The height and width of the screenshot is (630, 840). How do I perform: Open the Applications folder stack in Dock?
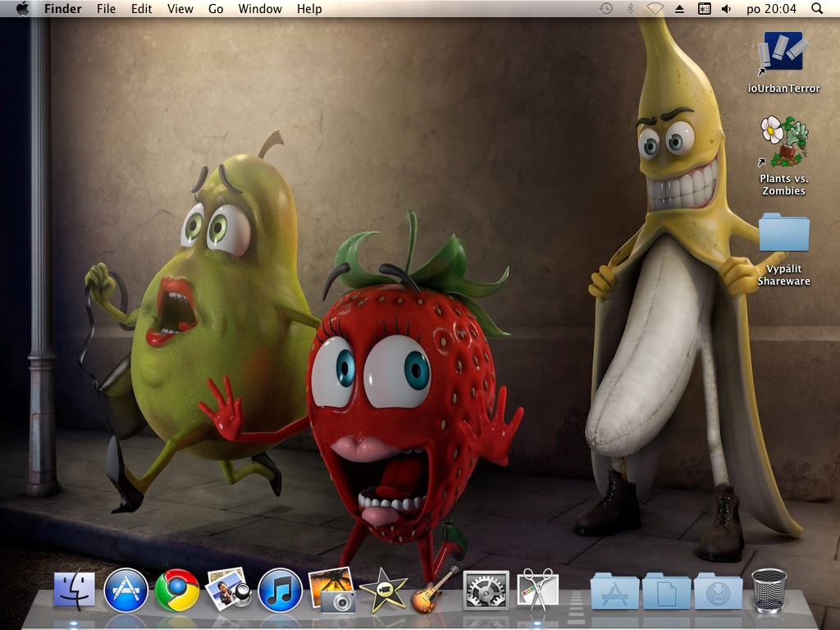tap(615, 591)
